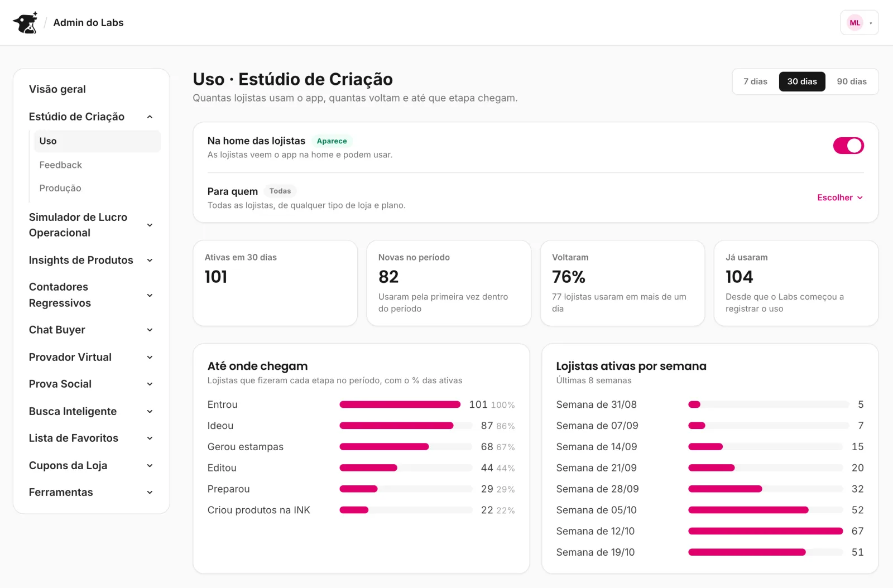Image resolution: width=893 pixels, height=588 pixels.
Task: Switch period to 7 dias
Action: point(755,81)
